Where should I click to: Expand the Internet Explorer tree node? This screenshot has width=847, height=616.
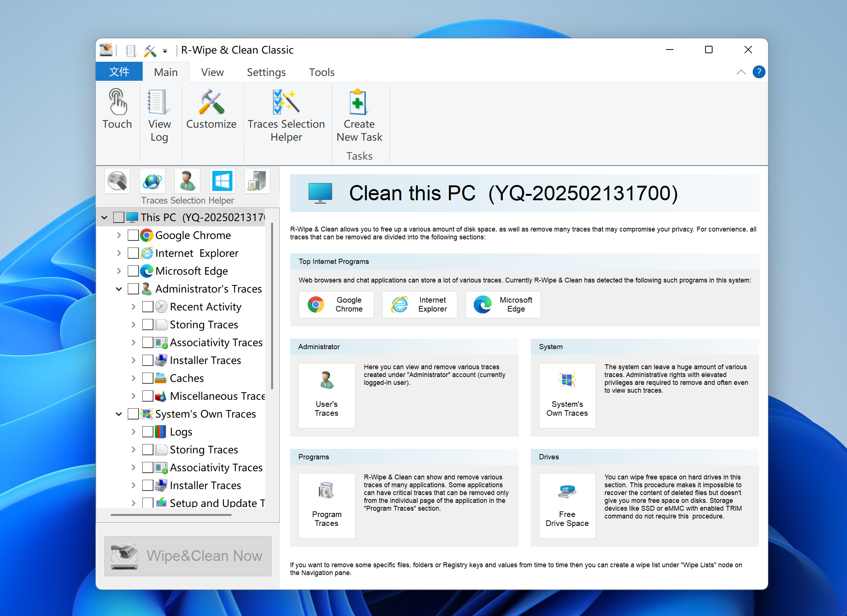click(x=119, y=253)
